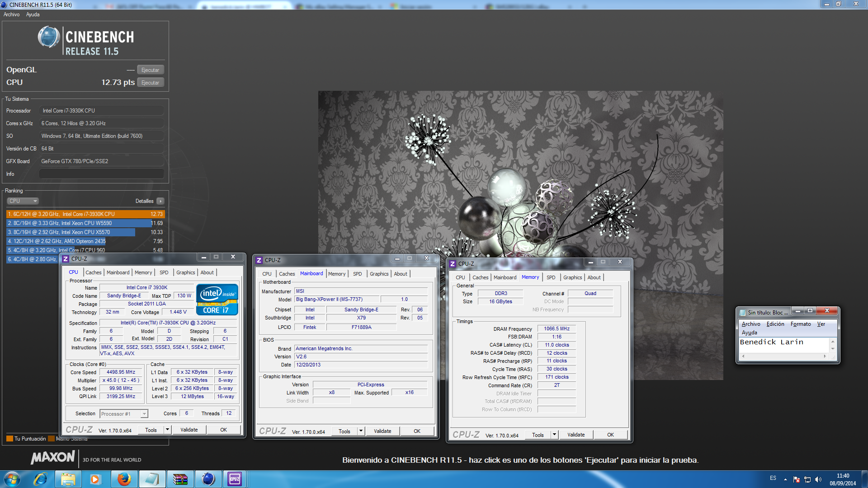Click the Benedick Larin text in Notepad
The image size is (868, 488).
pyautogui.click(x=772, y=342)
